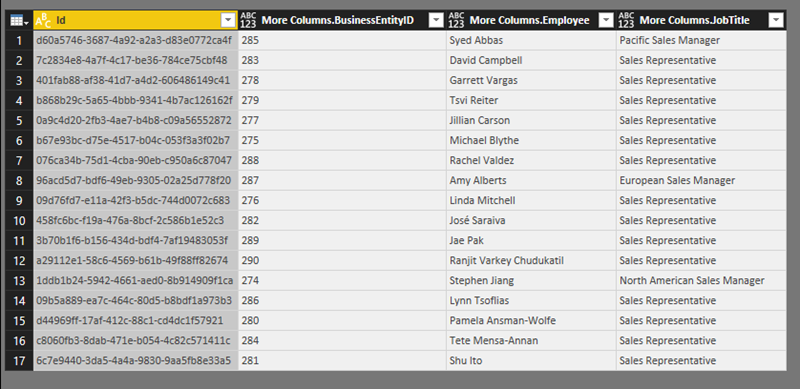
Task: Click cell 'Ranjit Varkey Chudukatil'
Action: point(531,260)
